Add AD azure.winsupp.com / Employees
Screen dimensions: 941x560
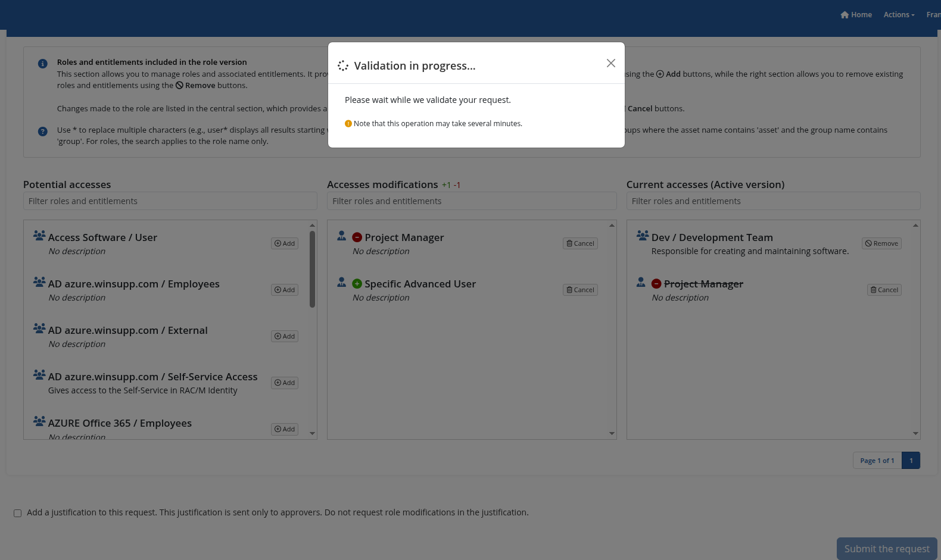[285, 290]
